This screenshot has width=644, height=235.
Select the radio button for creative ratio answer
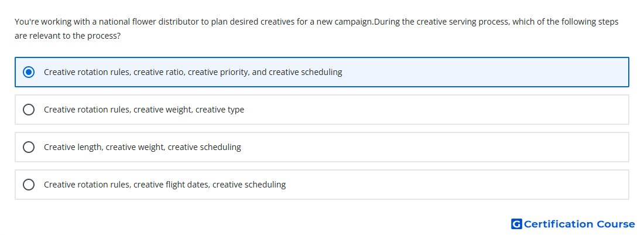click(x=29, y=72)
